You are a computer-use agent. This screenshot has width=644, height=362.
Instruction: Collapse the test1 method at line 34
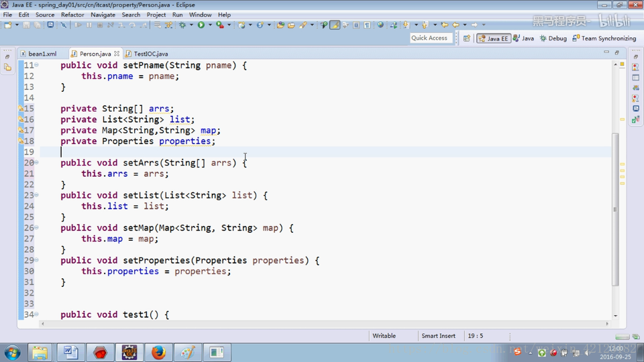click(36, 314)
